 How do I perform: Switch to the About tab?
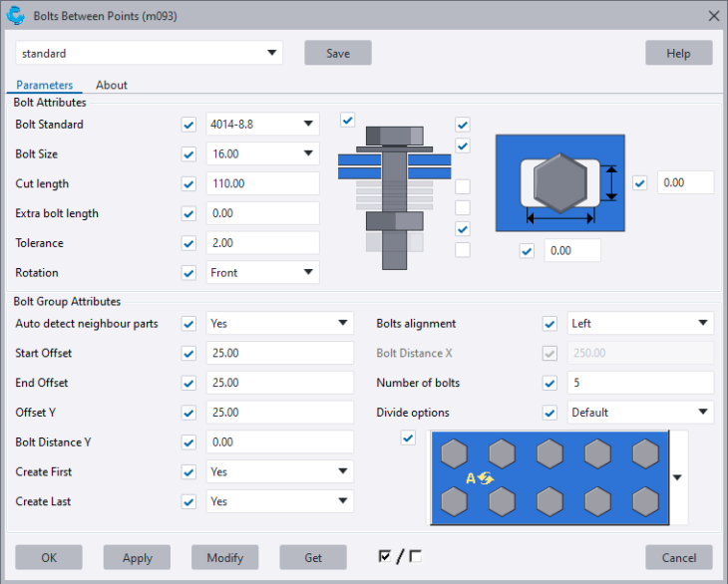coord(112,85)
